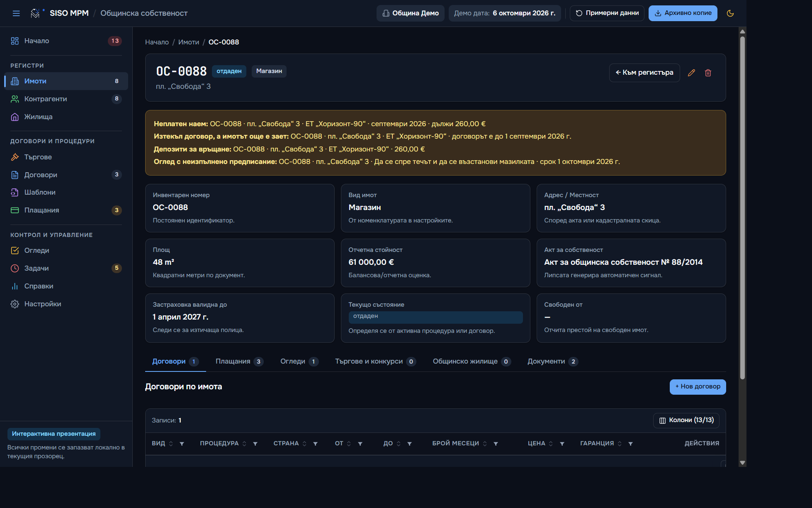Switch to Общинско жилище tab

tap(472, 361)
